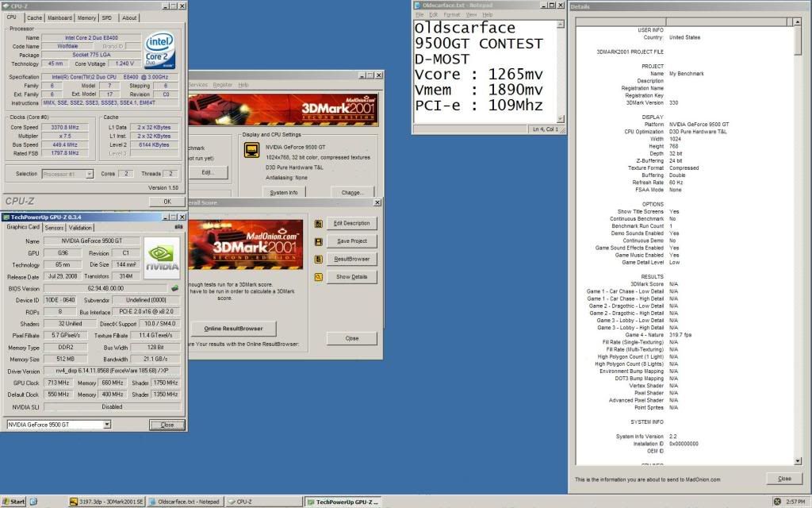812x508 pixels.
Task: Click the quick launch icon next to Start
Action: click(x=33, y=502)
